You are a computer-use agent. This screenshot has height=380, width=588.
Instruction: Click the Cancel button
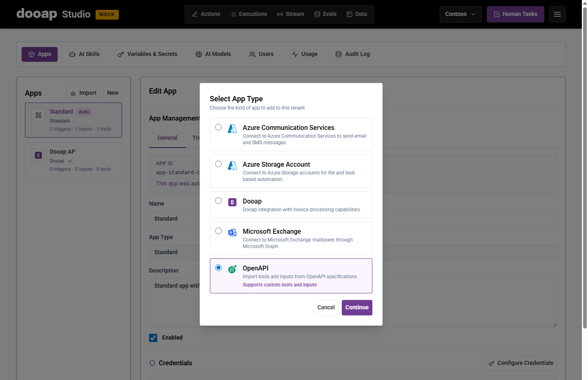tap(326, 308)
